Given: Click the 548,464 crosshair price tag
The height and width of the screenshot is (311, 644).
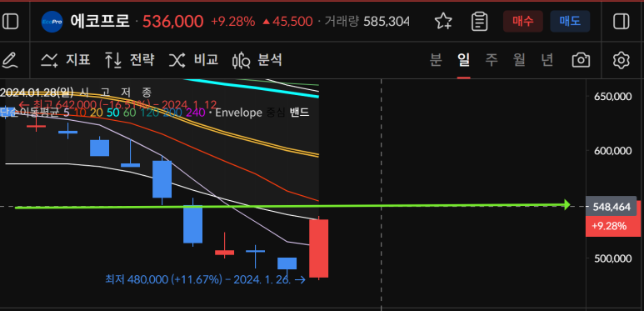Looking at the screenshot, I should pos(612,207).
